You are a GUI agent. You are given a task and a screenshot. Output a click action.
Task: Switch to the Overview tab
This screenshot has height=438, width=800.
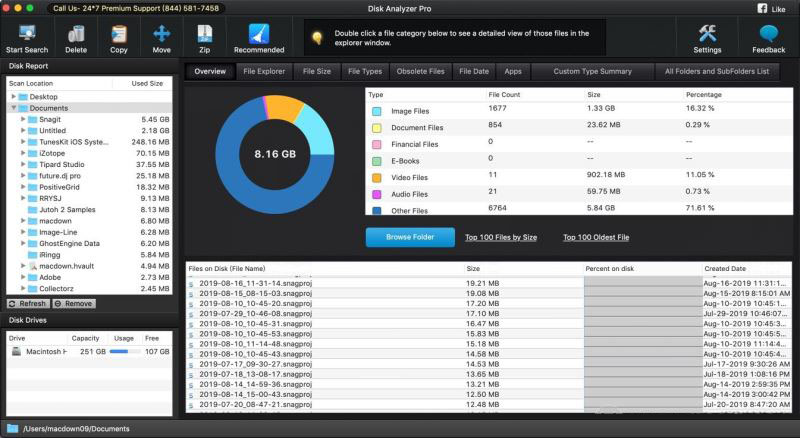tap(210, 71)
